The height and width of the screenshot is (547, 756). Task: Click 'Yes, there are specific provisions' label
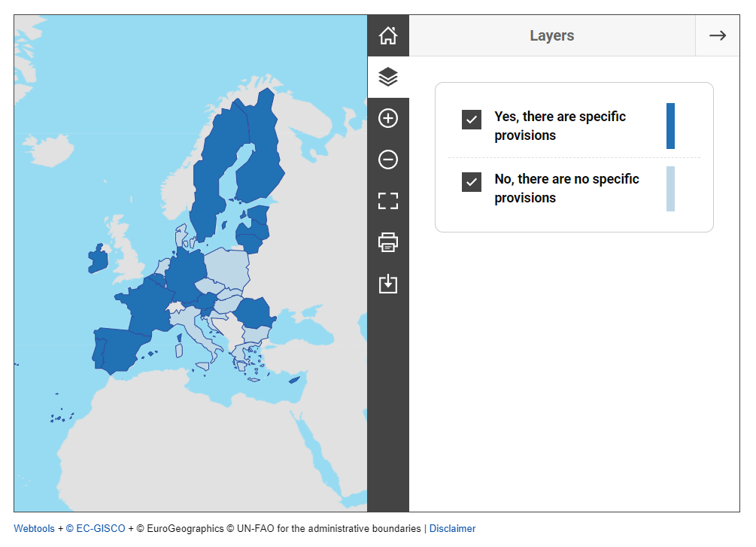point(560,126)
